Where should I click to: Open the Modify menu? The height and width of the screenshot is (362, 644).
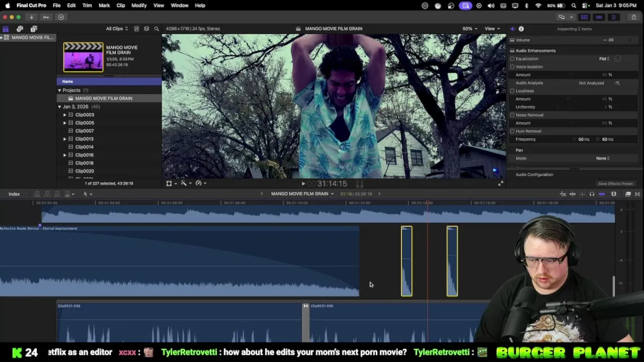coord(139,6)
